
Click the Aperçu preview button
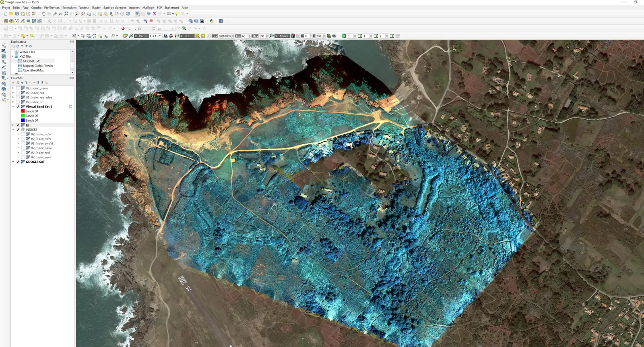(x=283, y=36)
